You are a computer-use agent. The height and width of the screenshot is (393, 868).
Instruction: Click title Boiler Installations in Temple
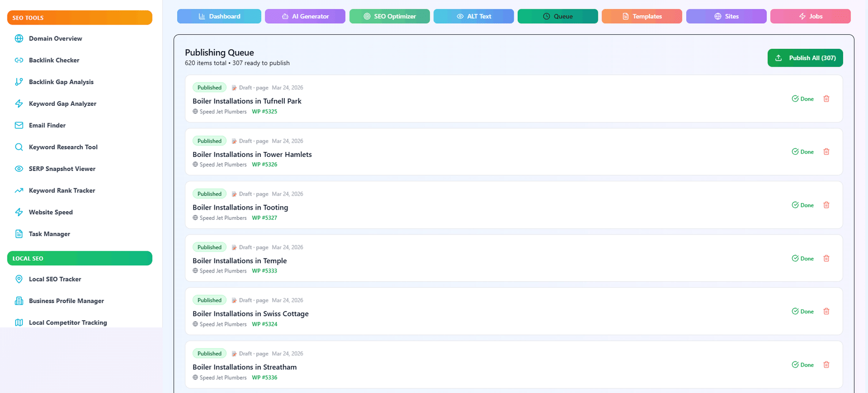tap(240, 261)
